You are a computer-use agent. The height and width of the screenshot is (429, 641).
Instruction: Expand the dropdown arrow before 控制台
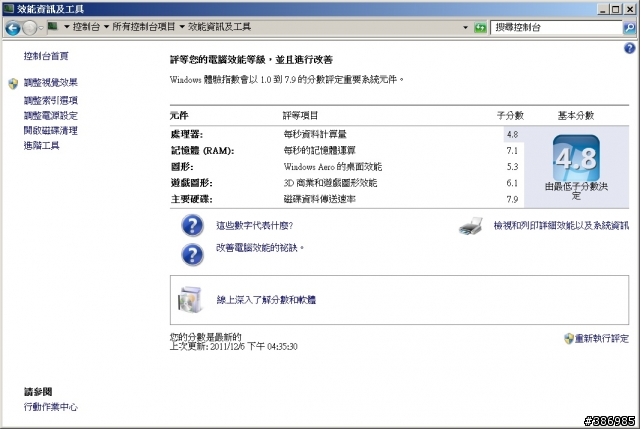[66, 27]
